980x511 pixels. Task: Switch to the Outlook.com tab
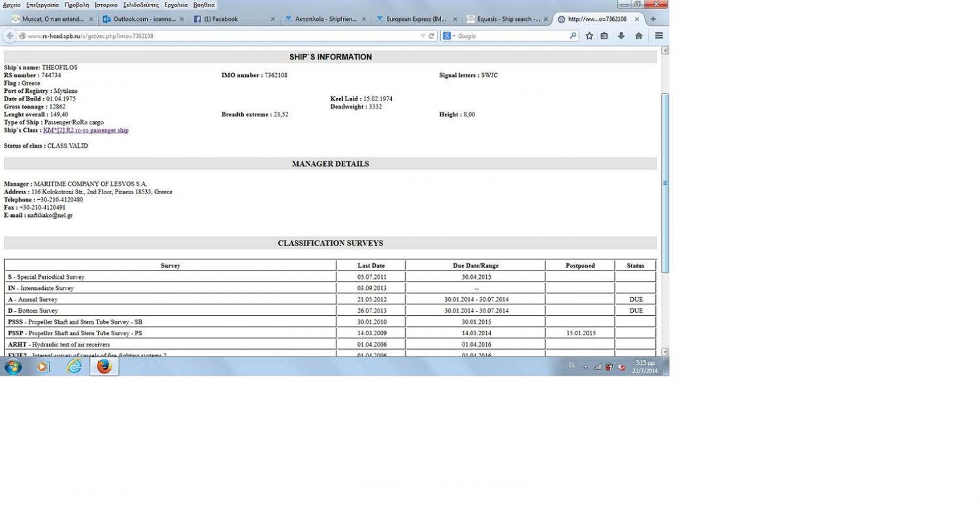click(x=142, y=19)
